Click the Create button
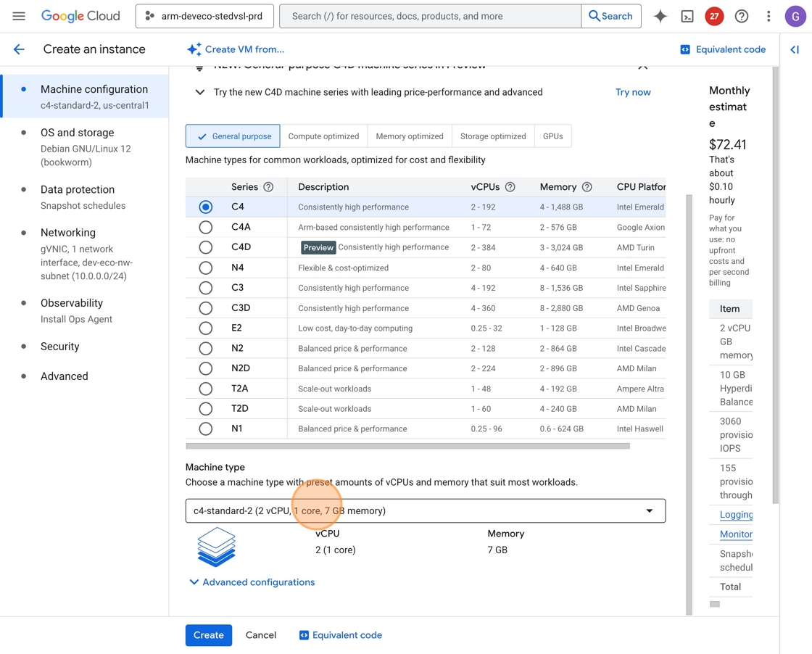This screenshot has width=812, height=654. click(x=209, y=635)
